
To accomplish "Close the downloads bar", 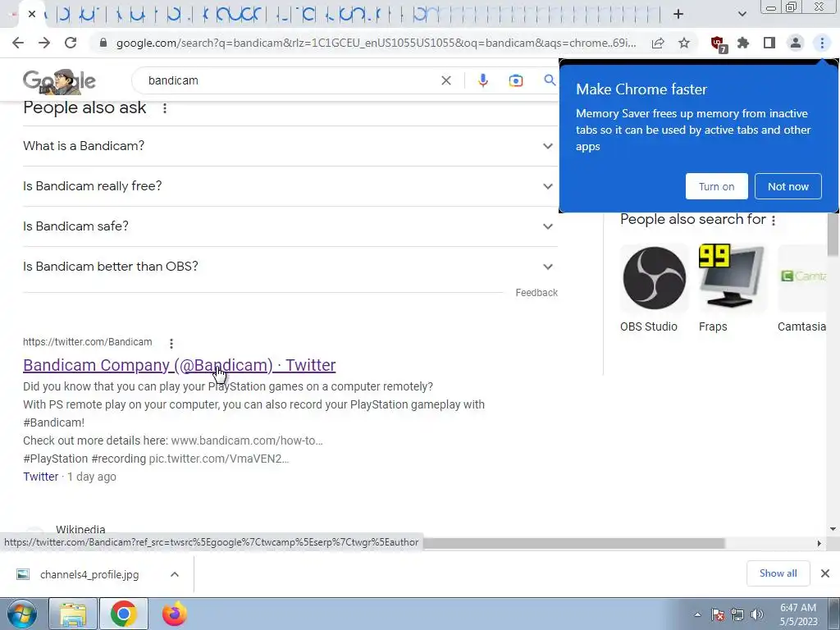I will 825,573.
